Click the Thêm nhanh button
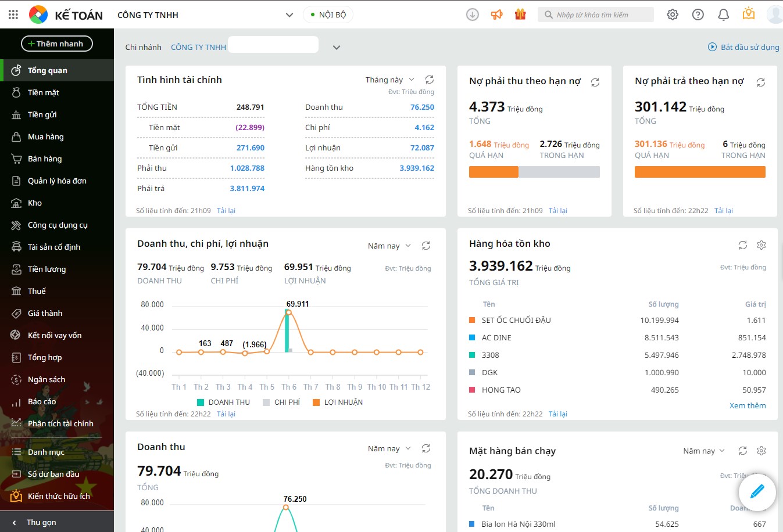783x532 pixels. point(57,44)
